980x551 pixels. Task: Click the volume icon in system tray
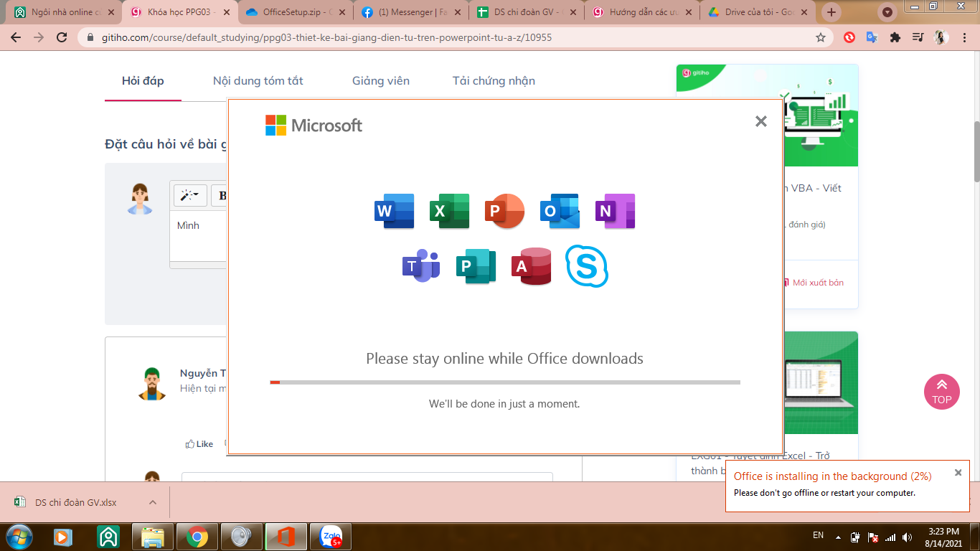(x=908, y=537)
